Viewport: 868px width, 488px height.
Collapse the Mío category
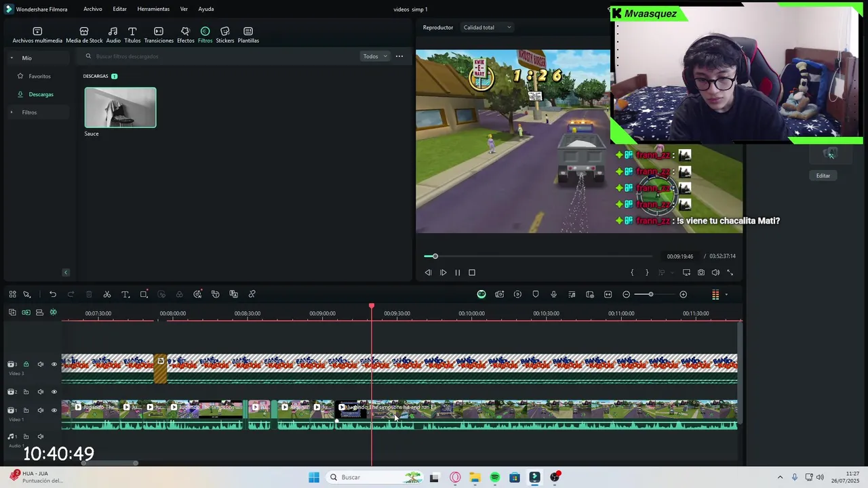coord(12,58)
